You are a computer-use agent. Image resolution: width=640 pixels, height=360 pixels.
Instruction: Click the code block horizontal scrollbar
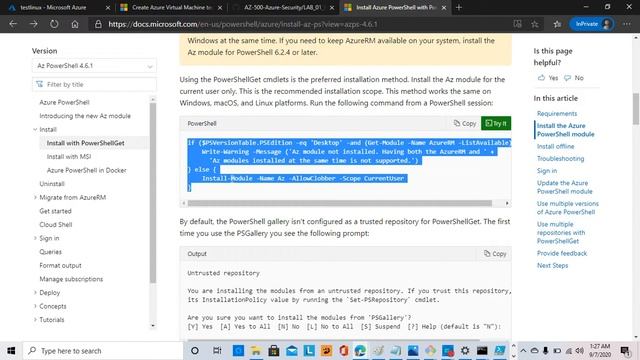click(x=340, y=203)
